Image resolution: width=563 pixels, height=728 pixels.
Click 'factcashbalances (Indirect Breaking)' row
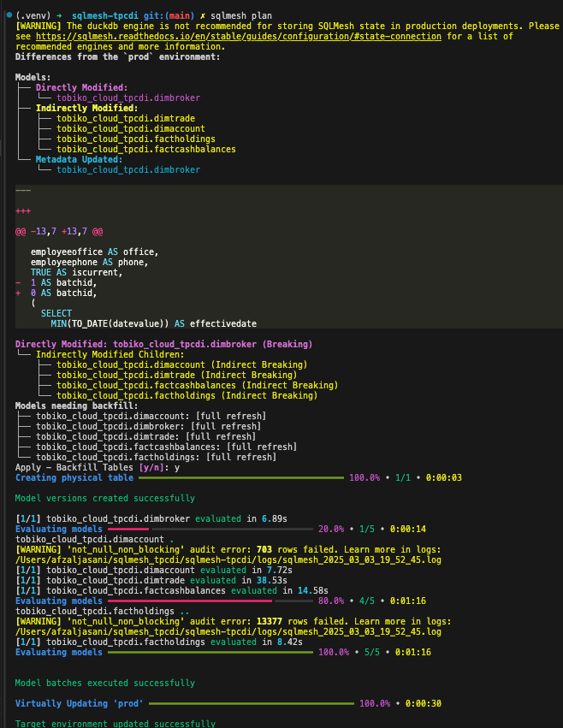click(198, 385)
